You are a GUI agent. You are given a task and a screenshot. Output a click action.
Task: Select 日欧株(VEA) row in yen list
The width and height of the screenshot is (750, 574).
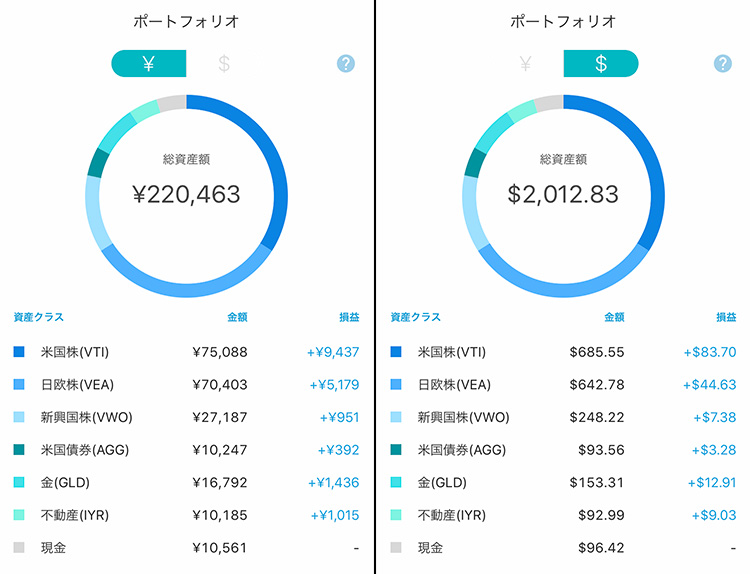point(187,385)
